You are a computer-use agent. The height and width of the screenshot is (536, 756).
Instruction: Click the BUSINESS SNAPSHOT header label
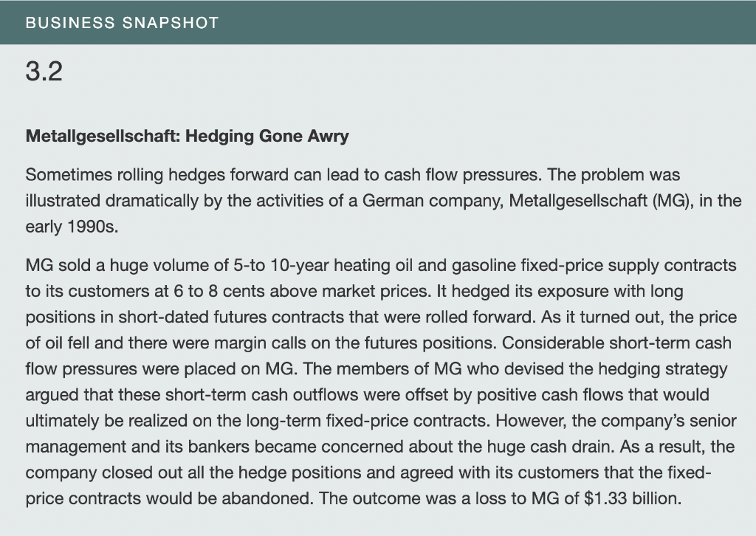tap(122, 23)
